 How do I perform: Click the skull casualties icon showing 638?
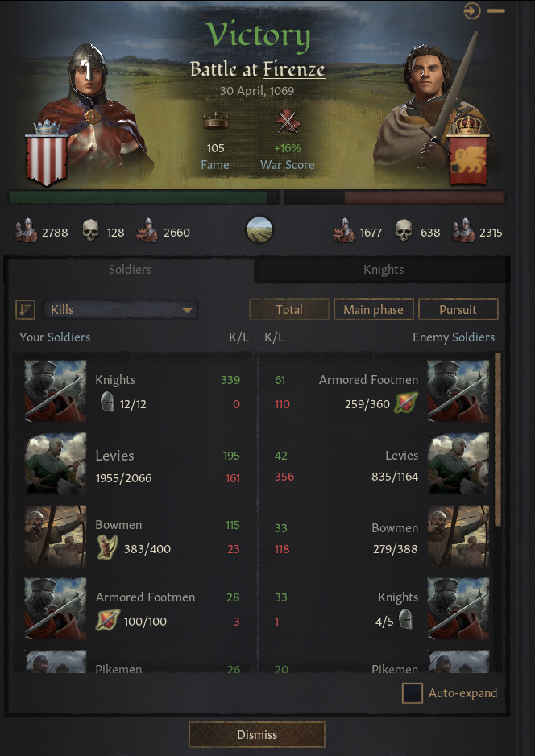pyautogui.click(x=404, y=230)
